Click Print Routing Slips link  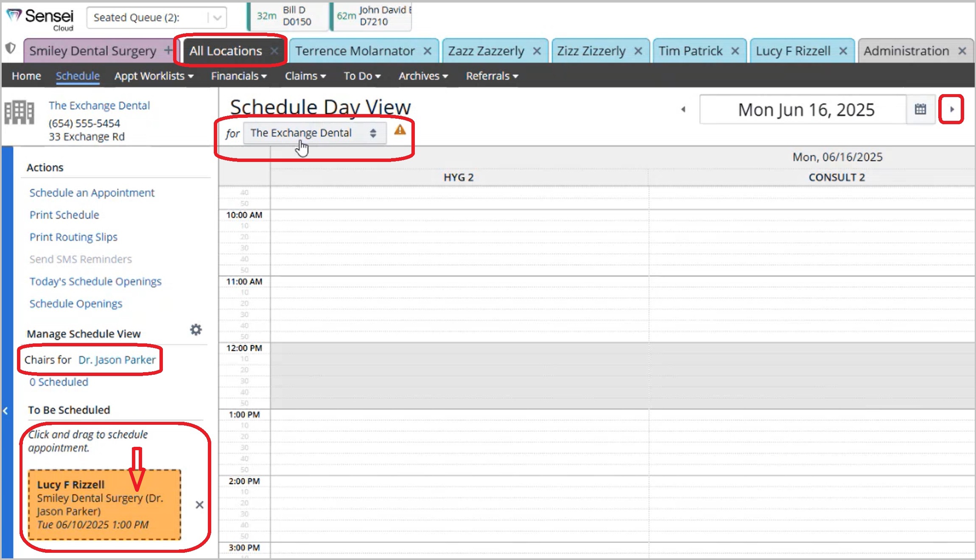point(73,237)
